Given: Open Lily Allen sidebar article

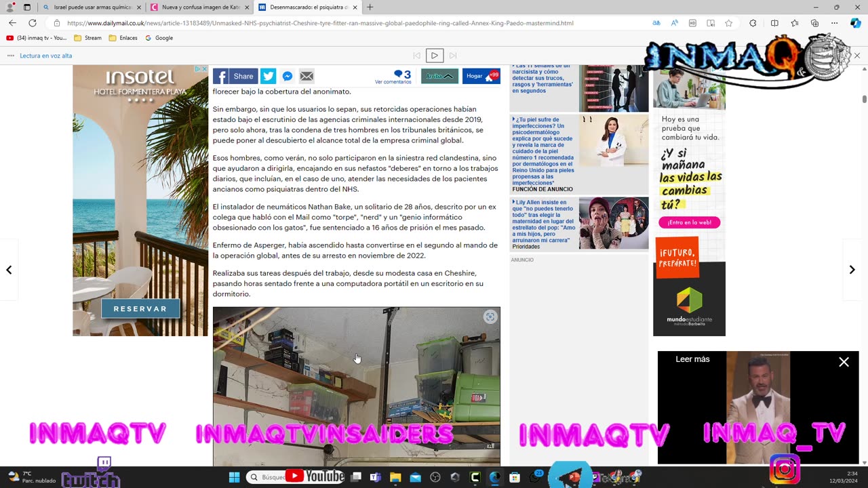Looking at the screenshot, I should (544, 221).
